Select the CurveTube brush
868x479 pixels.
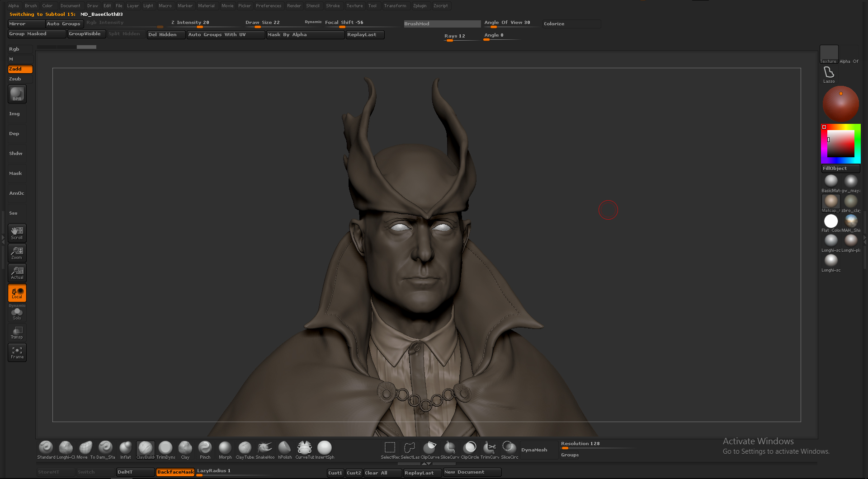click(x=305, y=450)
